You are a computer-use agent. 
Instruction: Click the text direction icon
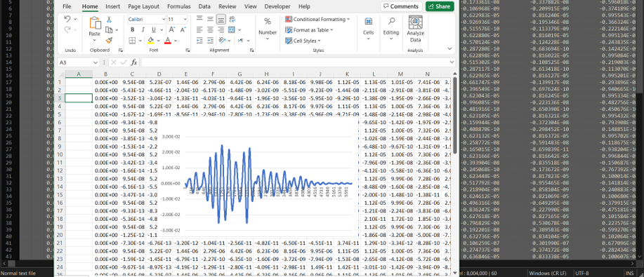pos(241,40)
